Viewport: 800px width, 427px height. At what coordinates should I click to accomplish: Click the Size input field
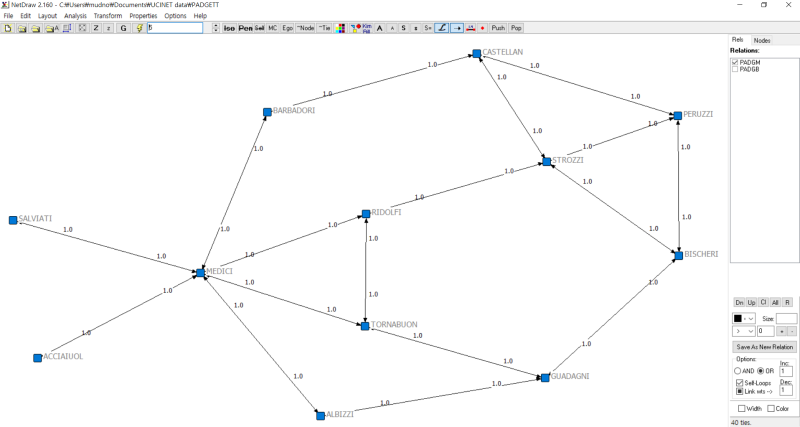pos(786,318)
